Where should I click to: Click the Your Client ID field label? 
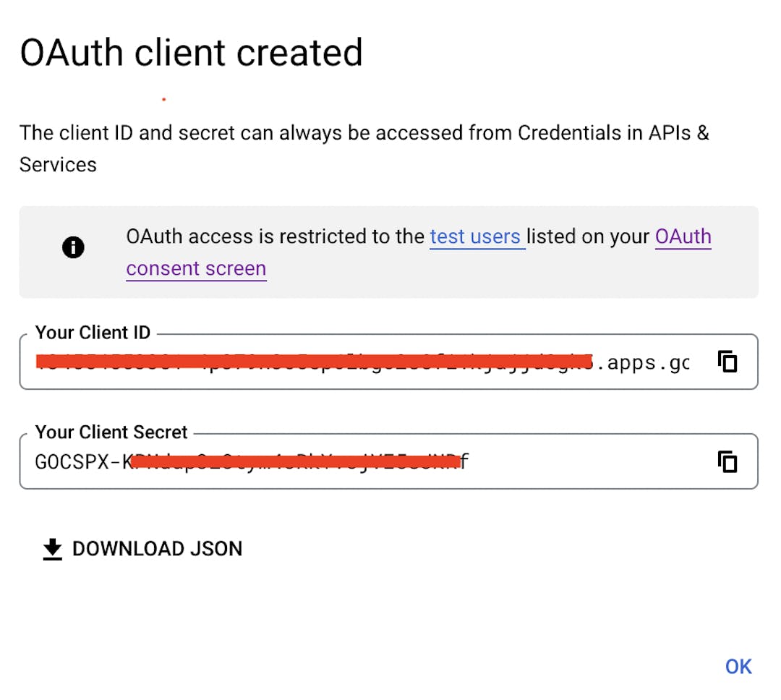click(93, 333)
